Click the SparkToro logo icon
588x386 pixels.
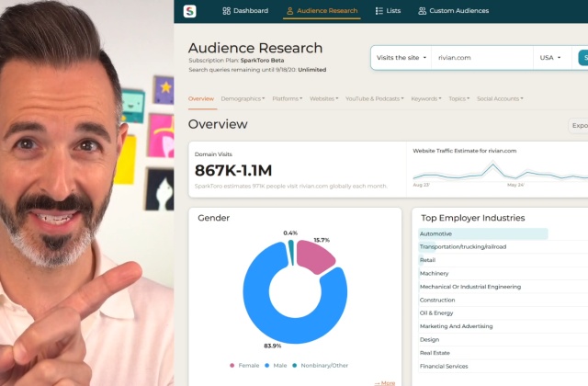[x=190, y=11]
